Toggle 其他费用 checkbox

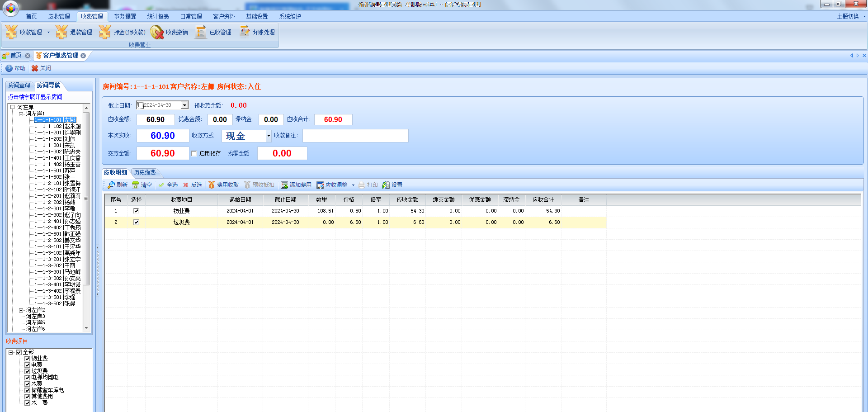tap(27, 397)
